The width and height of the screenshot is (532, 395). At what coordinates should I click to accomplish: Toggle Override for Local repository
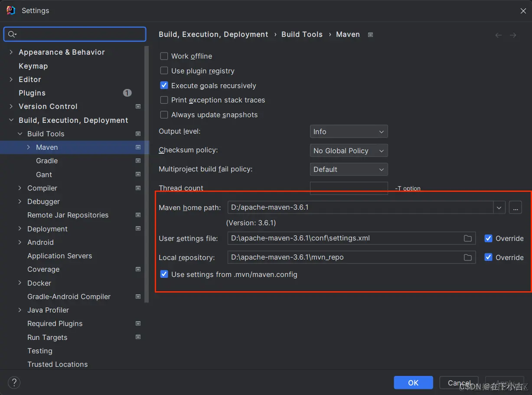pos(488,257)
